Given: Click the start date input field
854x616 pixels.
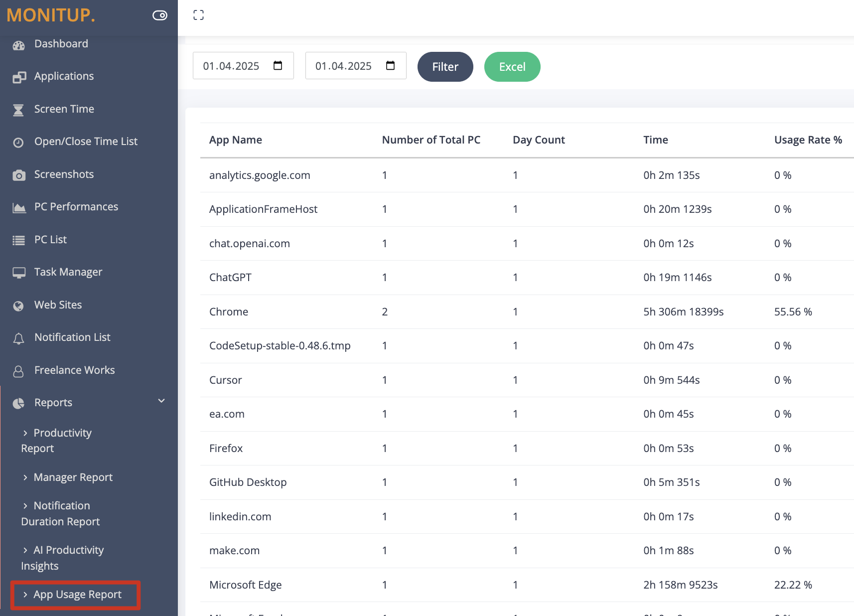Looking at the screenshot, I should 243,66.
